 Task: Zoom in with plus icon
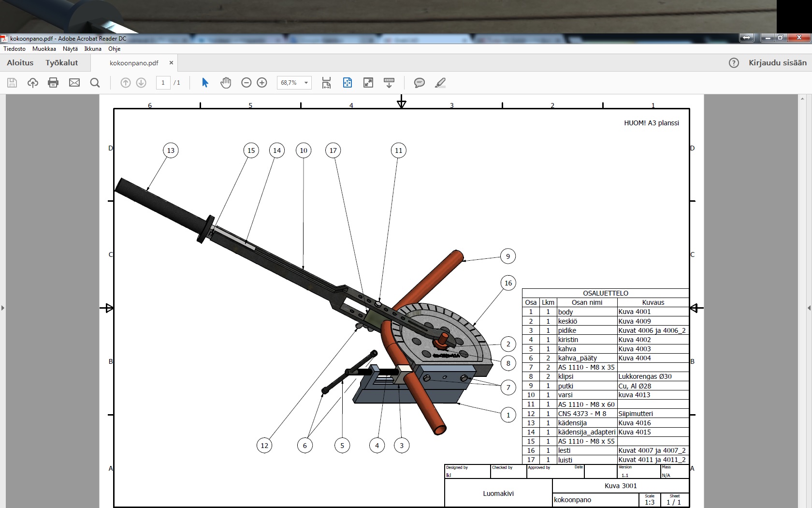tap(262, 83)
